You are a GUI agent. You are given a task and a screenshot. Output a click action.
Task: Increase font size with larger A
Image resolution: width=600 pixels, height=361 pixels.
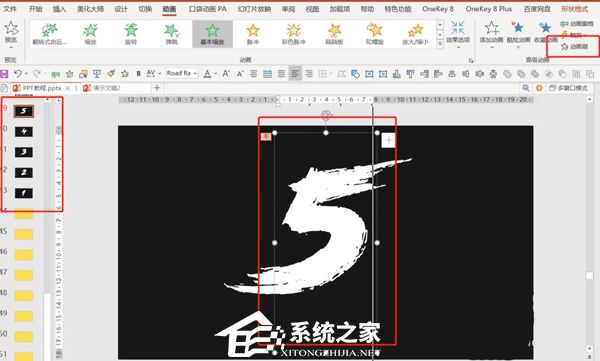coord(226,74)
